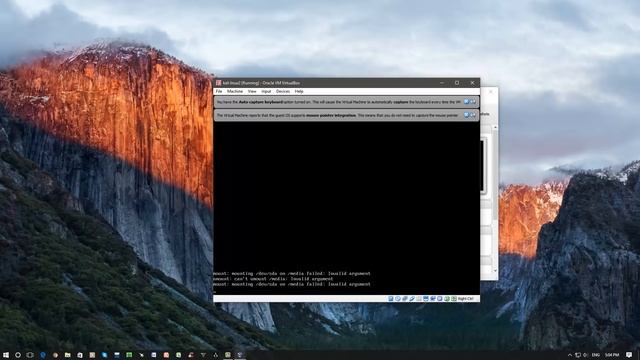
Task: Show hidden system tray icons
Action: coord(570,355)
